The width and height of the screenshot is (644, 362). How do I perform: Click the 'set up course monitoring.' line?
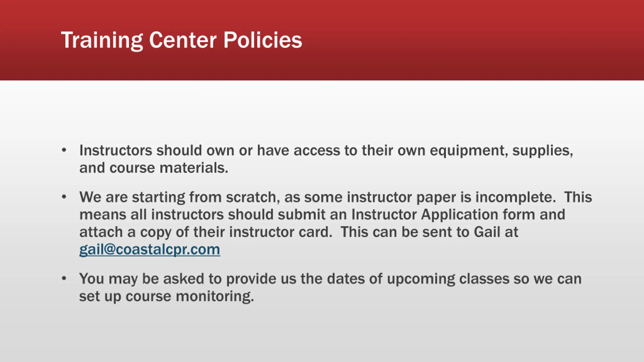(x=167, y=297)
